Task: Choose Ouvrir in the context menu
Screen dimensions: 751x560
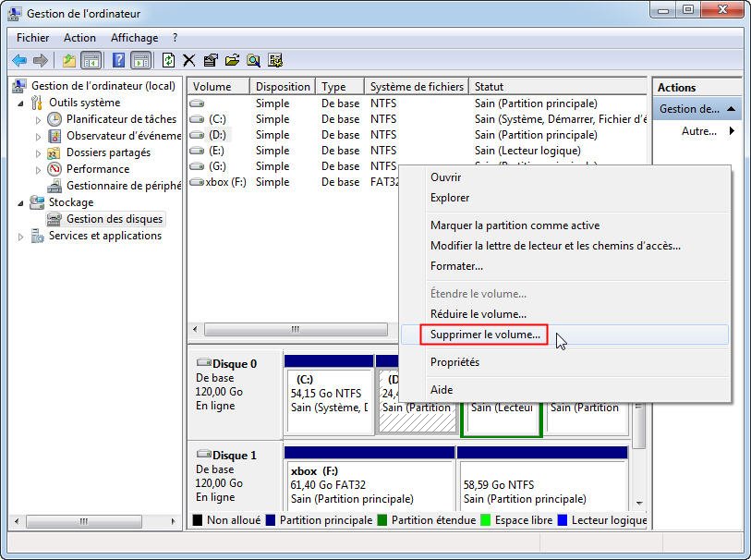Action: click(x=565, y=177)
